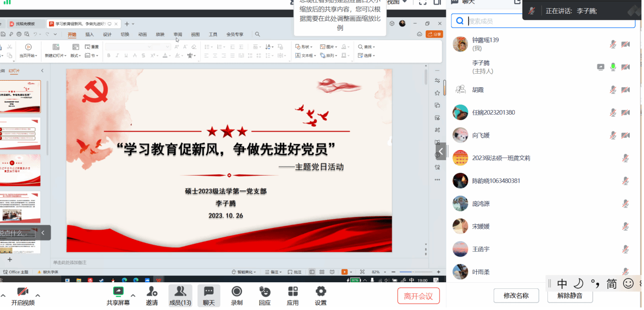Image resolution: width=644 pixels, height=310 pixels.
Task: Click the 离开会议 leave meeting button
Action: coord(419,296)
